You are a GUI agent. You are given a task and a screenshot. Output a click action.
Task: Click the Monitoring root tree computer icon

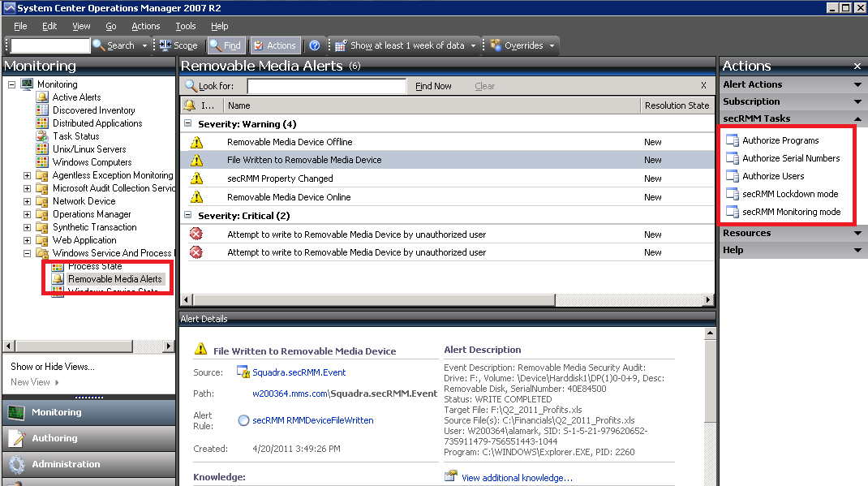pos(27,84)
